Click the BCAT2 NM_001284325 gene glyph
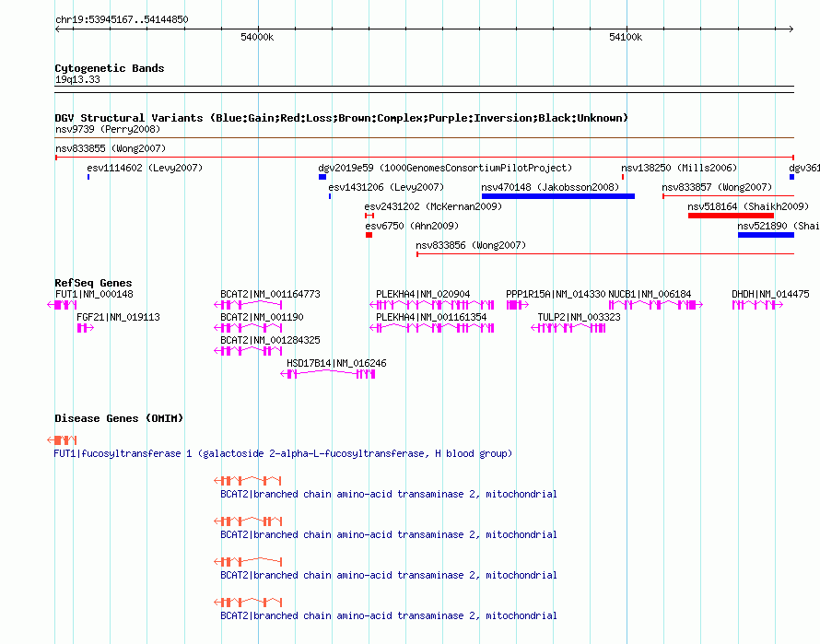The width and height of the screenshot is (820, 644). (248, 350)
